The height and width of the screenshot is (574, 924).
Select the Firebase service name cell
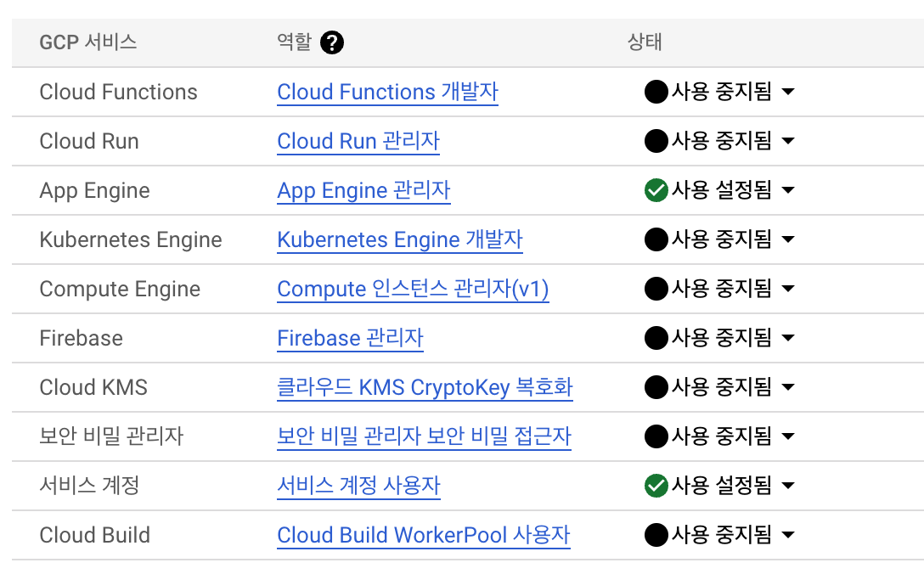82,338
